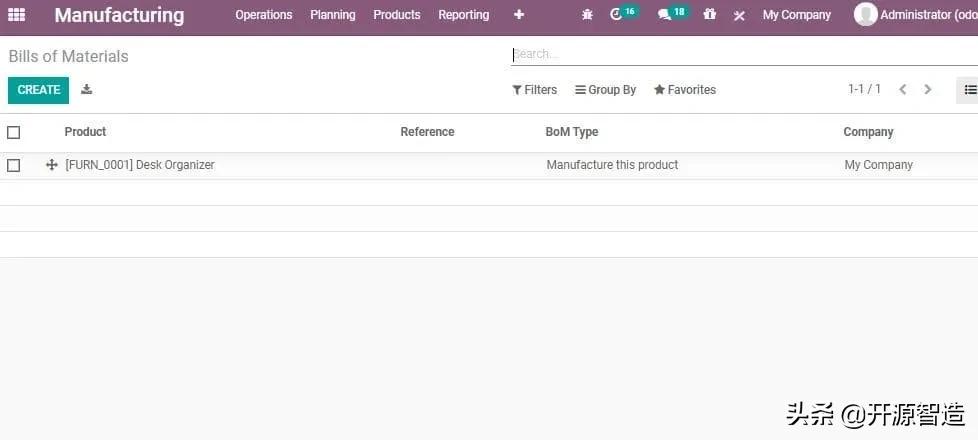978x440 pixels.
Task: Switch to list view icon
Action: tap(969, 90)
